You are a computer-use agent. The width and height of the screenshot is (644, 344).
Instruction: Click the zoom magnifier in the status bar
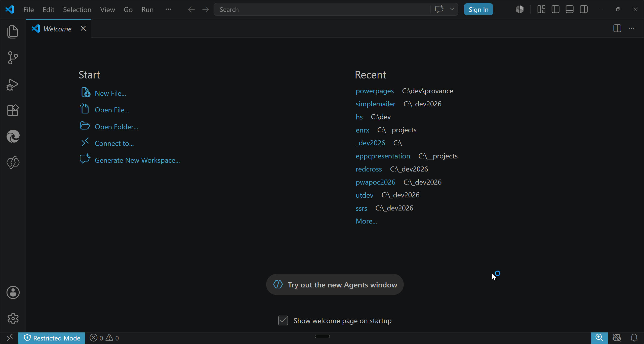coord(599,338)
